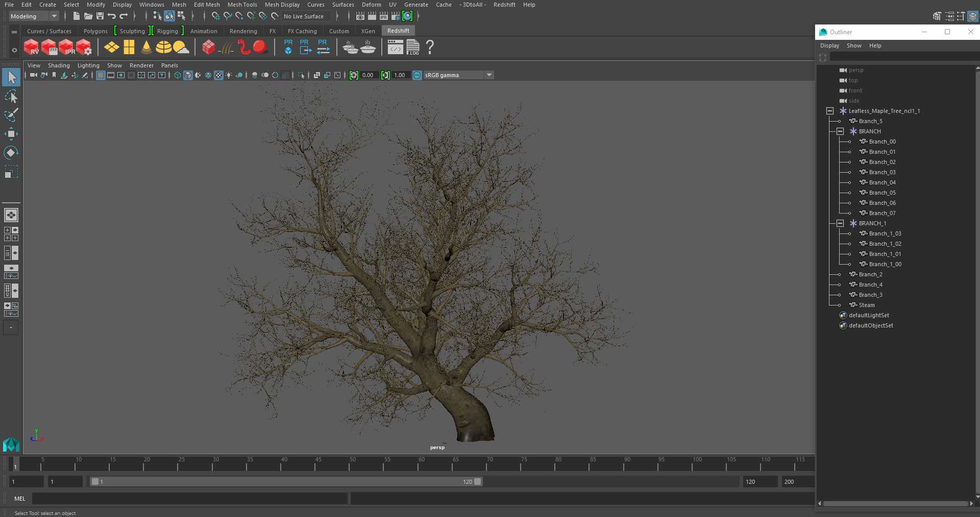The width and height of the screenshot is (980, 517).
Task: Click the New Scene file icon
Action: click(76, 16)
